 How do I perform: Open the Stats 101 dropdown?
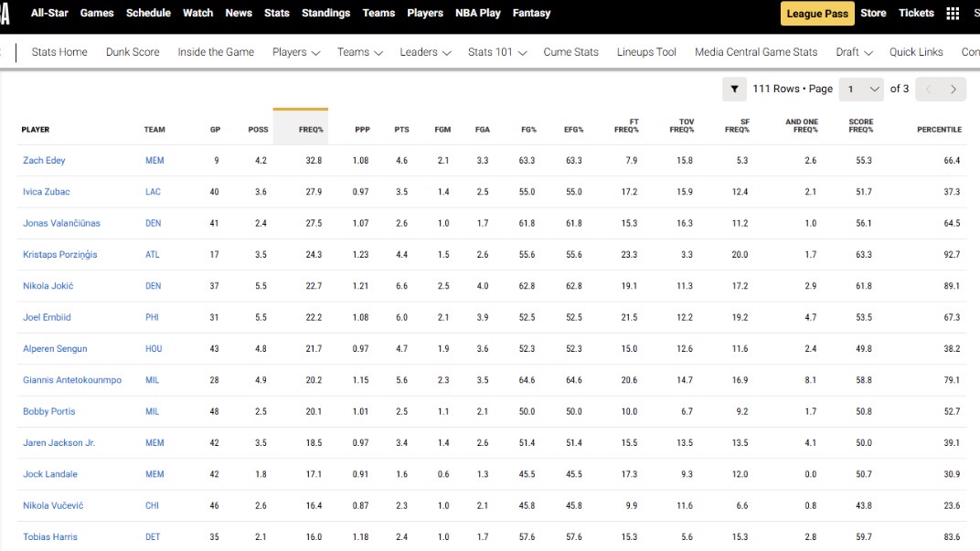click(497, 52)
